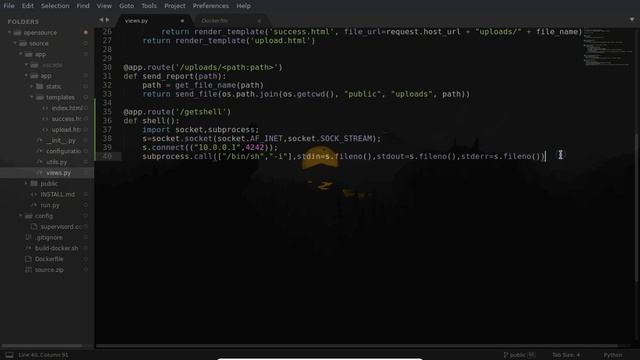This screenshot has height=360, width=640.
Task: Open the Tab Size: 4 selector
Action: [x=566, y=355]
